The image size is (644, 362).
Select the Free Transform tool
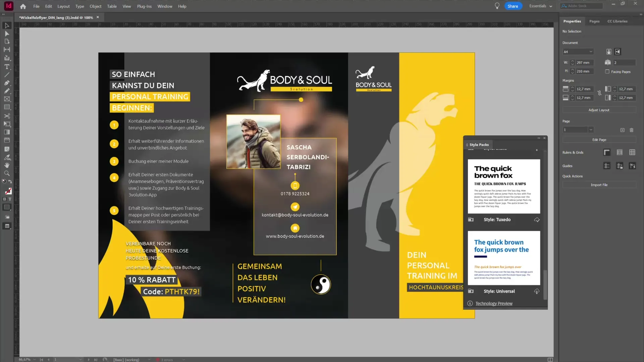pos(7,124)
